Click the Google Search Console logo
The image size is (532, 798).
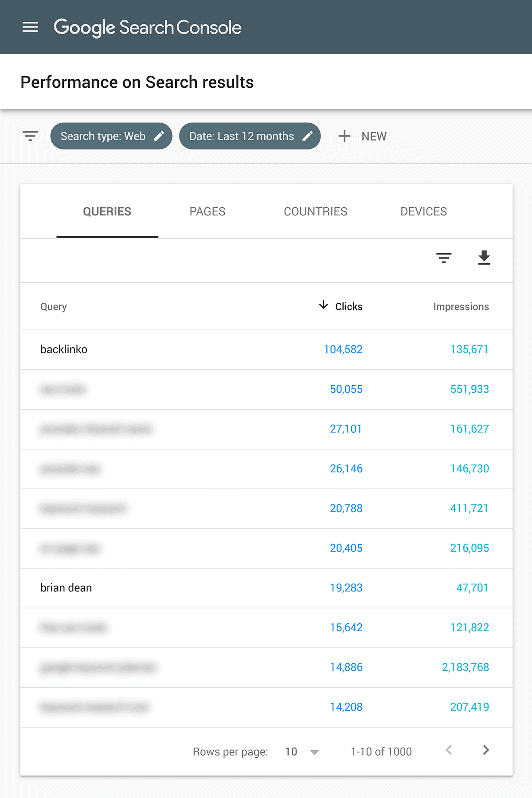(x=147, y=27)
